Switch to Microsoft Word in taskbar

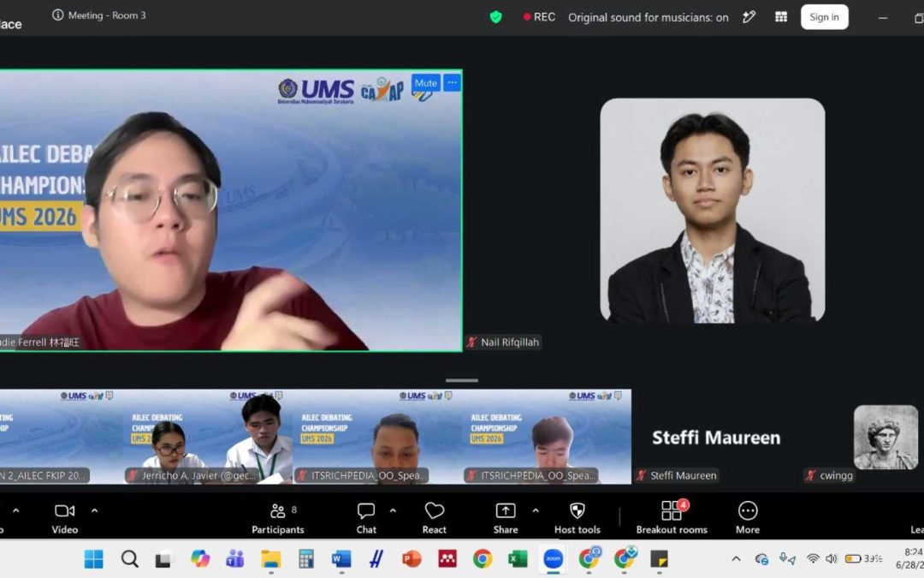pyautogui.click(x=341, y=558)
